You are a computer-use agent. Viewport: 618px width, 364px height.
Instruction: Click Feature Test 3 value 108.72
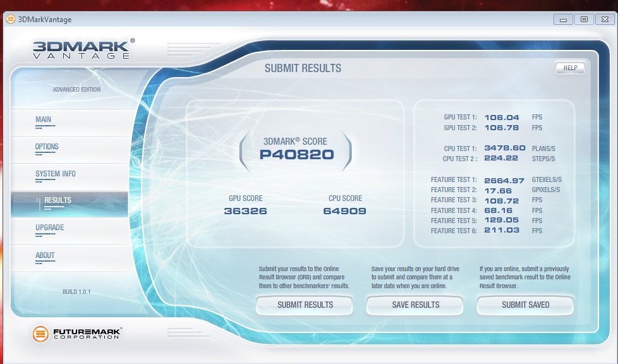click(x=501, y=201)
